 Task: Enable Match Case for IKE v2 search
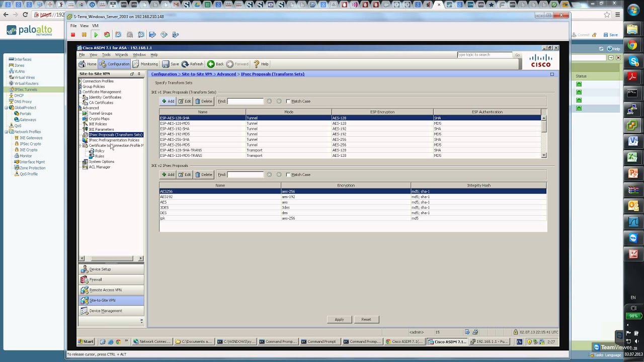(x=288, y=174)
